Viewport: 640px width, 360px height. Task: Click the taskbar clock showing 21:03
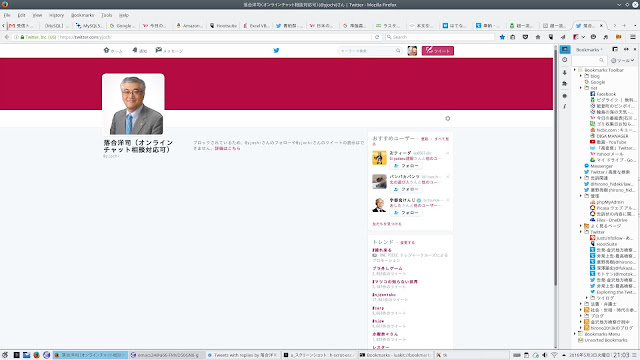(x=621, y=355)
